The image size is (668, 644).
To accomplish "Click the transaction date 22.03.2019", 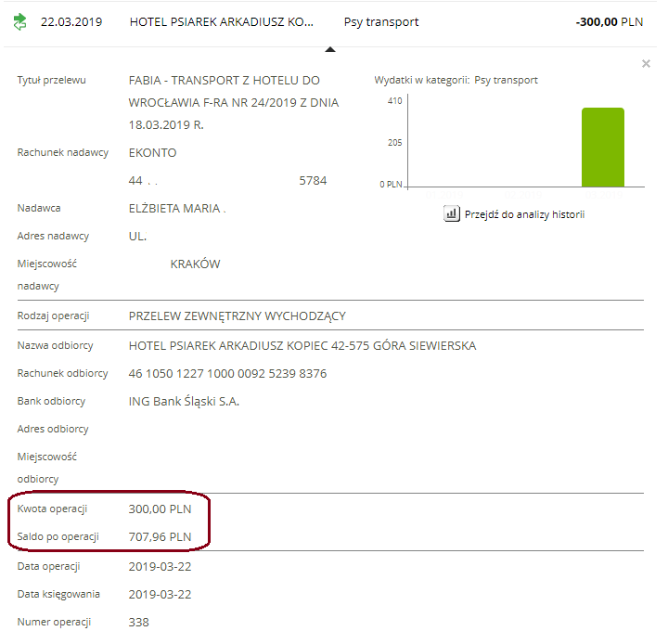I will click(x=71, y=21).
